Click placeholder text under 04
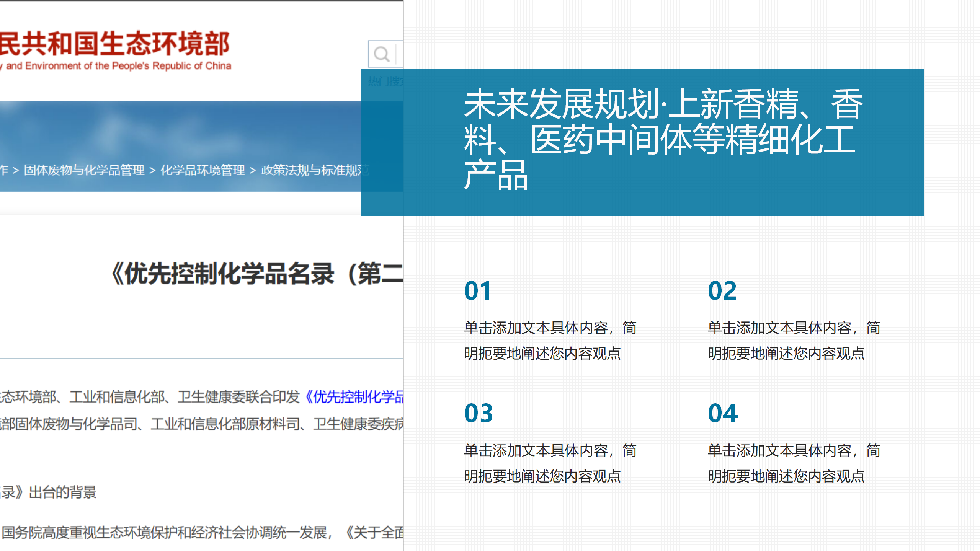The image size is (980, 551). 793,463
